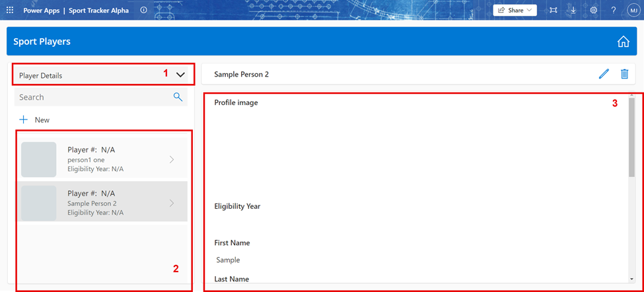The height and width of the screenshot is (292, 644).
Task: Open the MJ account avatar
Action: pos(633,11)
